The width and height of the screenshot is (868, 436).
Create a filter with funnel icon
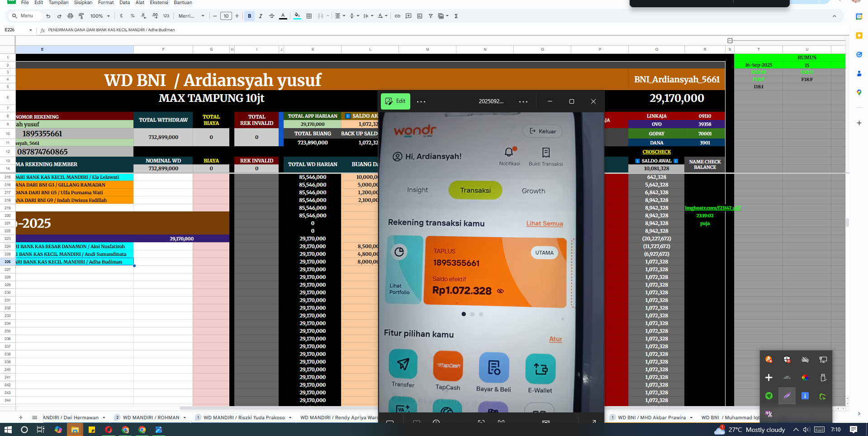(431, 16)
